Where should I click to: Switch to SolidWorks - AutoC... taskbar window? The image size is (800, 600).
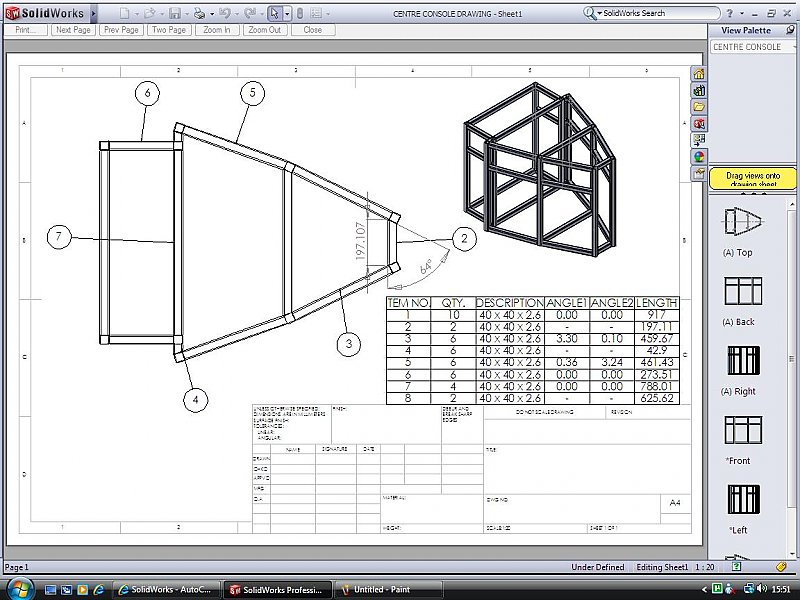coord(165,590)
